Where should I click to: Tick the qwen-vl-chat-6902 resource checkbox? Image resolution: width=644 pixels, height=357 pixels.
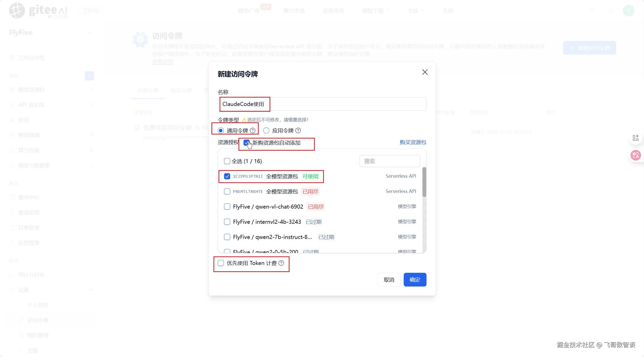227,207
